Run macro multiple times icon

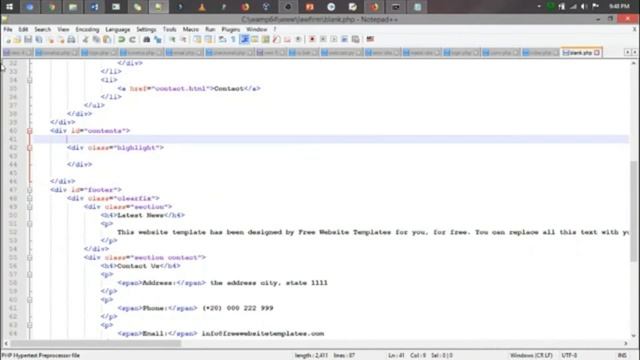(344, 40)
